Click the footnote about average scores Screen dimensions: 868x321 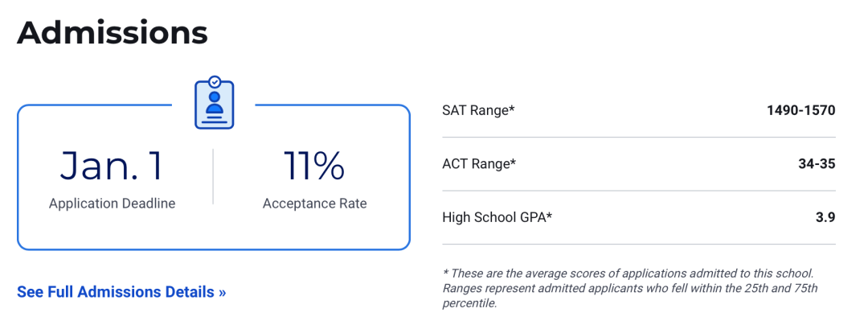tap(630, 288)
